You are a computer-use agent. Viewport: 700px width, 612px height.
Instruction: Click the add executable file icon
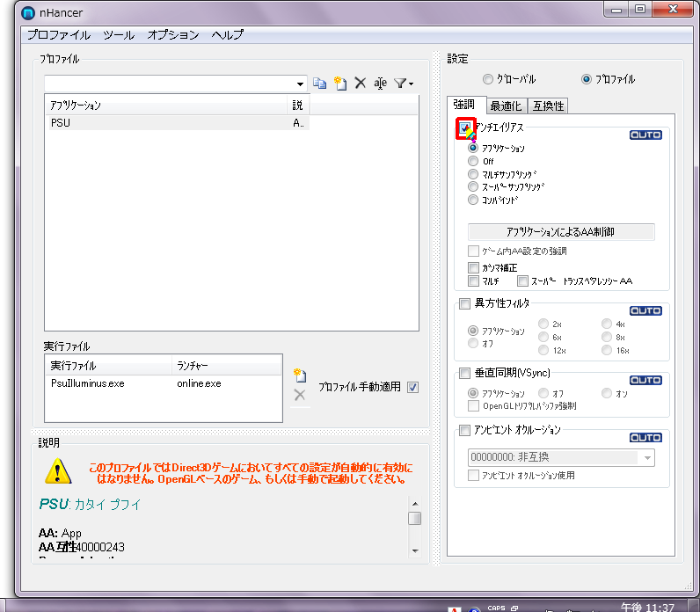coord(300,375)
